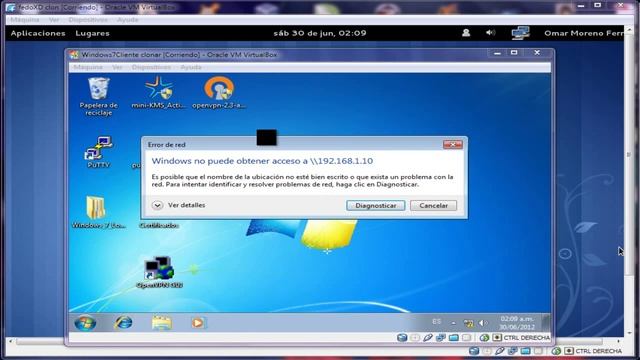Open the Papelera de reciclaje desktop icon
The width and height of the screenshot is (640, 360).
click(x=98, y=97)
